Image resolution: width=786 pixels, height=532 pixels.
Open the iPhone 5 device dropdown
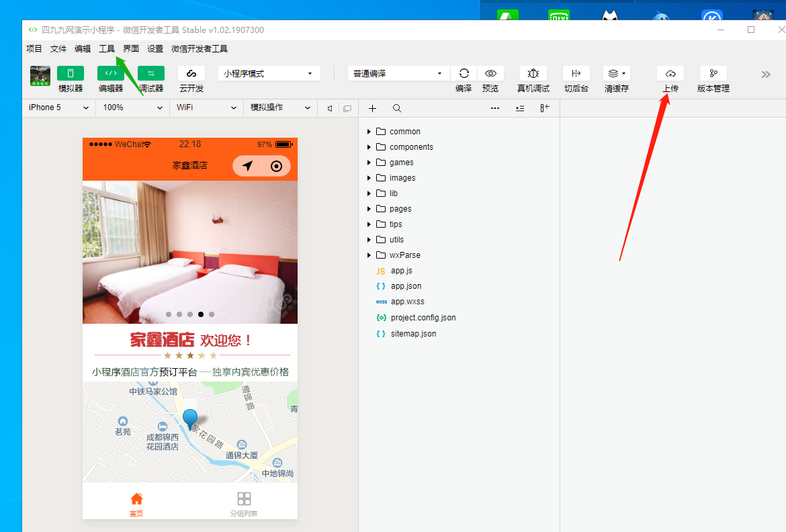58,107
